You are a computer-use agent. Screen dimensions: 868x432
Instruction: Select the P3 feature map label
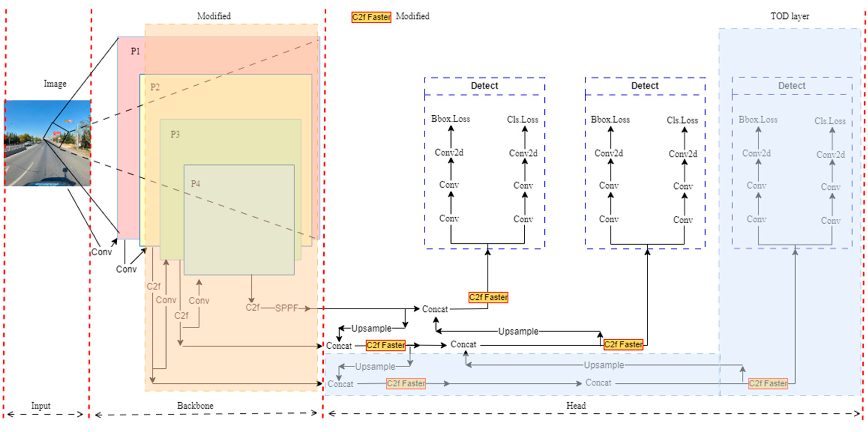pyautogui.click(x=175, y=134)
